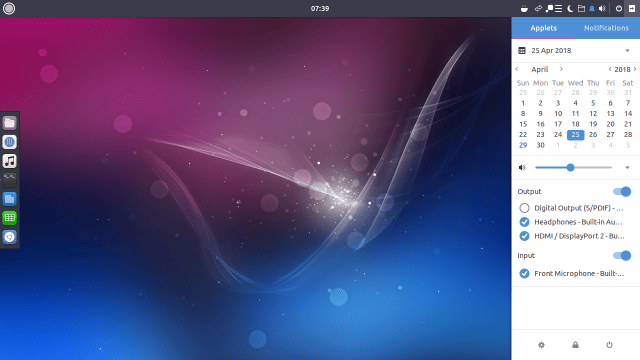This screenshot has width=640, height=360.
Task: Lock the screen with padlock icon
Action: [576, 345]
